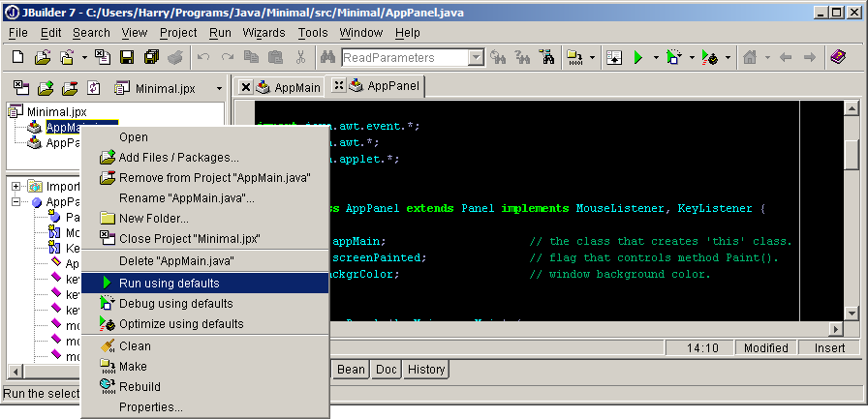868x419 pixels.
Task: Choose Optimize using defaults in the context menu
Action: coord(205,324)
